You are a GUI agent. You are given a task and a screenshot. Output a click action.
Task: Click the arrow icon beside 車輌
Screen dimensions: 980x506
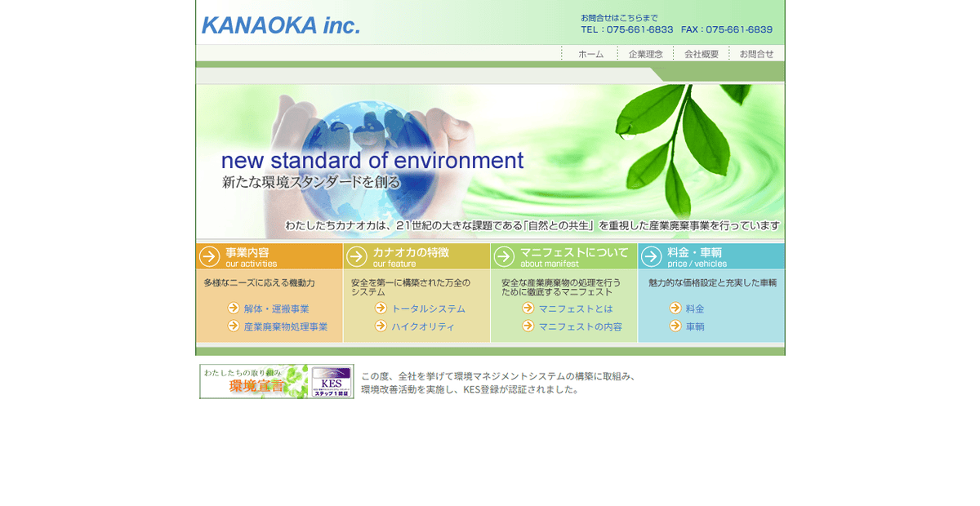(676, 326)
